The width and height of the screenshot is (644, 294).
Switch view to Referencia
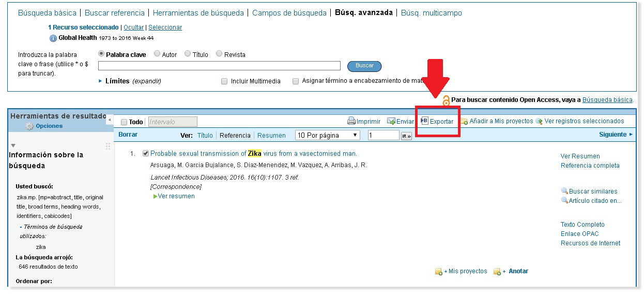coord(235,136)
